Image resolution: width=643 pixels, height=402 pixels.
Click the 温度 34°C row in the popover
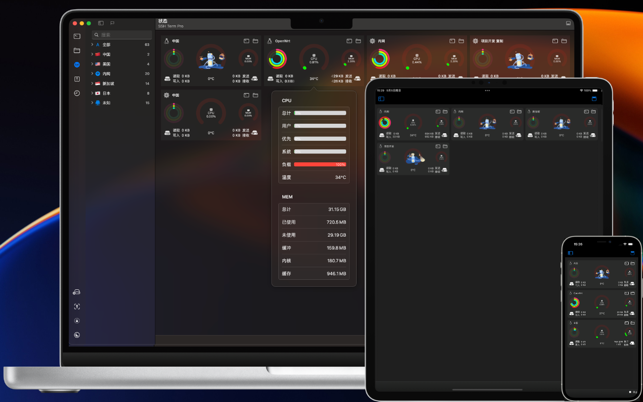coord(314,177)
